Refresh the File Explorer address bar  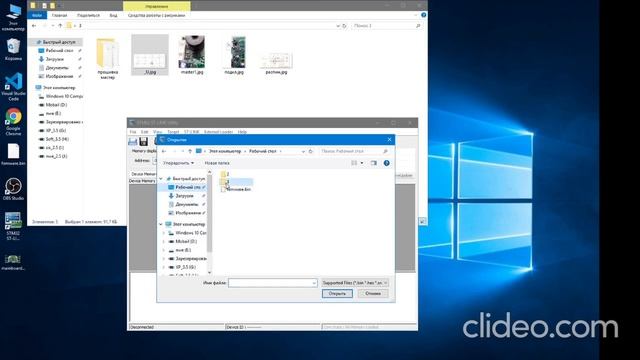344,26
